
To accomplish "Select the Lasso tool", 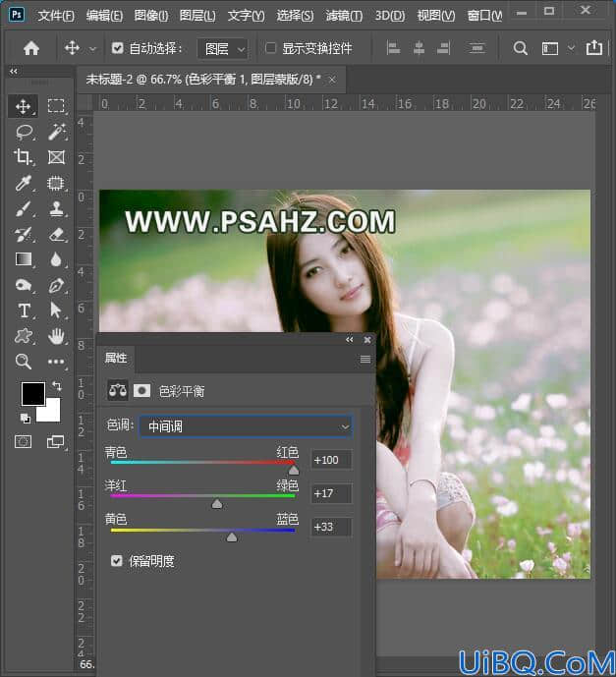I will tap(24, 132).
